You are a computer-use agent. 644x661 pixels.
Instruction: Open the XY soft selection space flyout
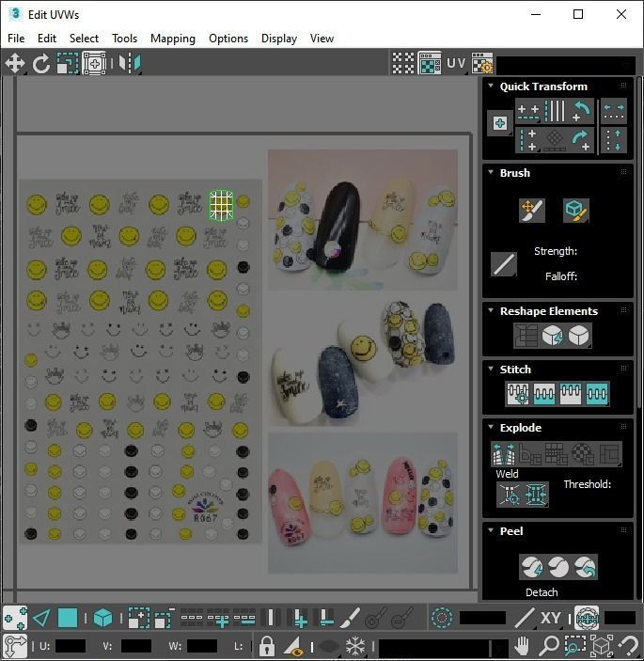[551, 619]
